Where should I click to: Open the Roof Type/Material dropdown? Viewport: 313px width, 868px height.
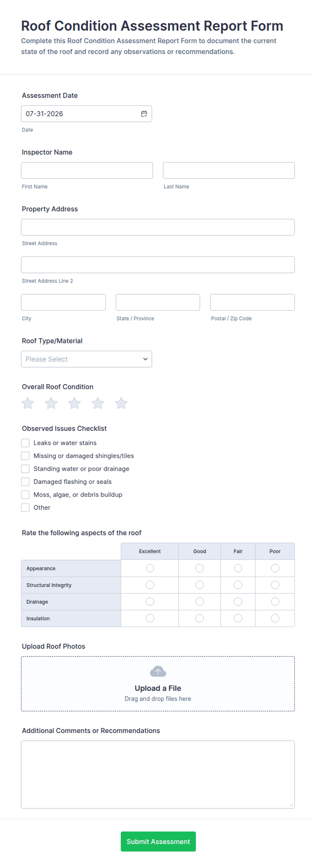(x=86, y=359)
